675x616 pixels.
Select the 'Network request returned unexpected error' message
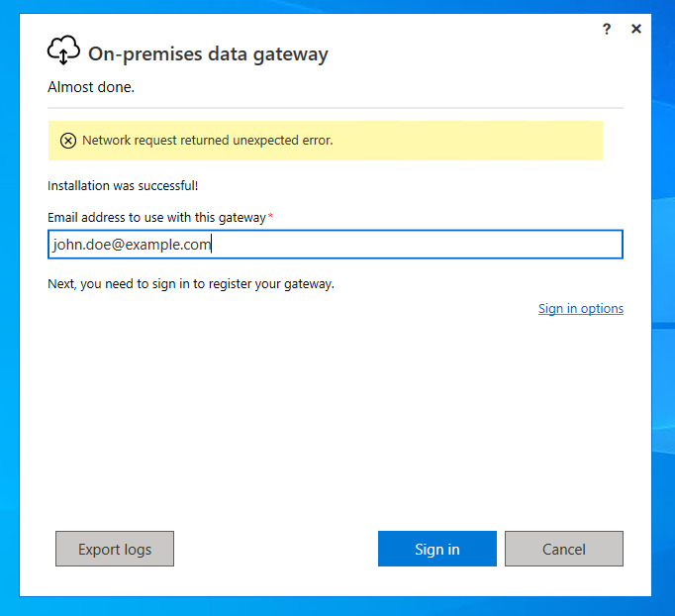tap(207, 141)
